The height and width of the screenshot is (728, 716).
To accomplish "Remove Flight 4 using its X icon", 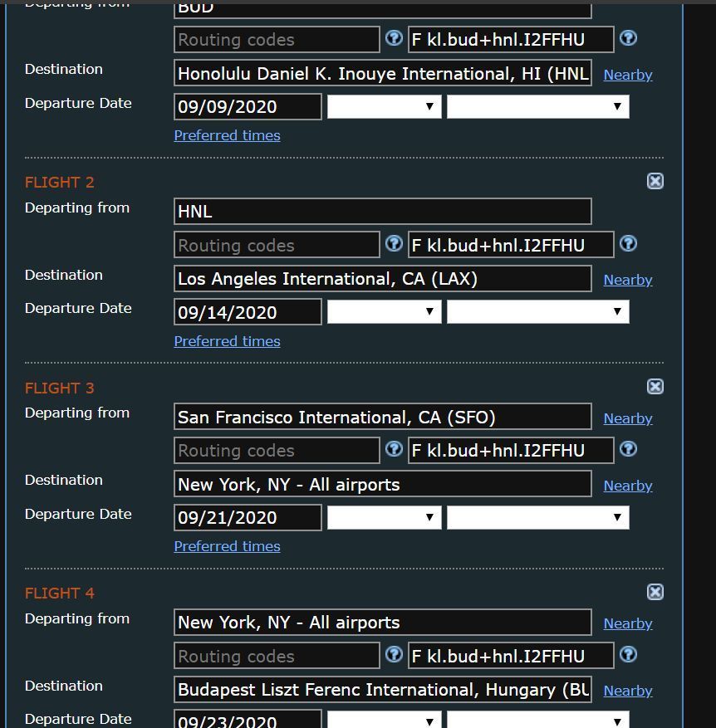I will [655, 592].
